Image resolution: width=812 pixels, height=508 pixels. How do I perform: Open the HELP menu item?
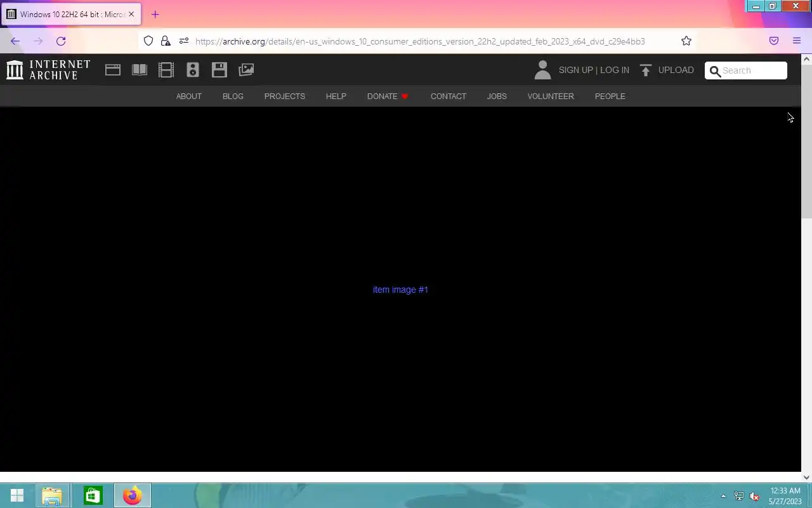[x=336, y=97]
